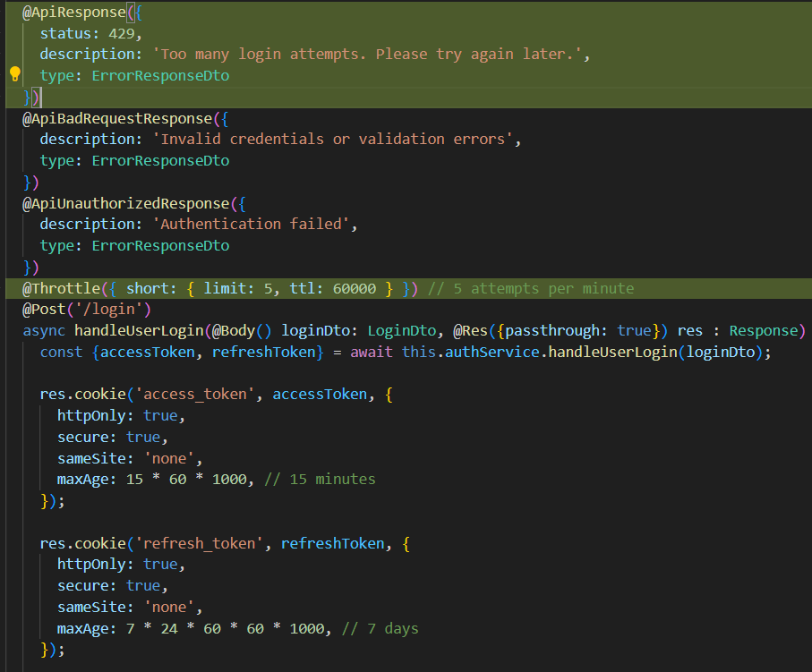Click the handleUserLogin method name after async

coord(139,331)
